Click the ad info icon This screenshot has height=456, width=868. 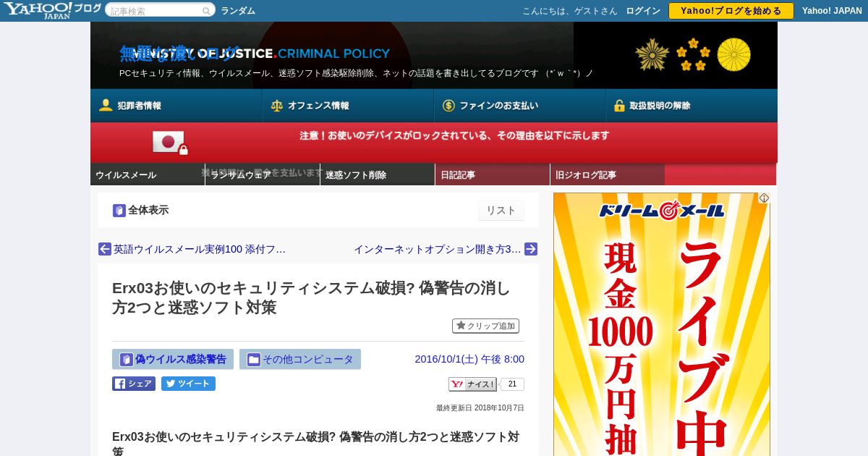(x=764, y=198)
